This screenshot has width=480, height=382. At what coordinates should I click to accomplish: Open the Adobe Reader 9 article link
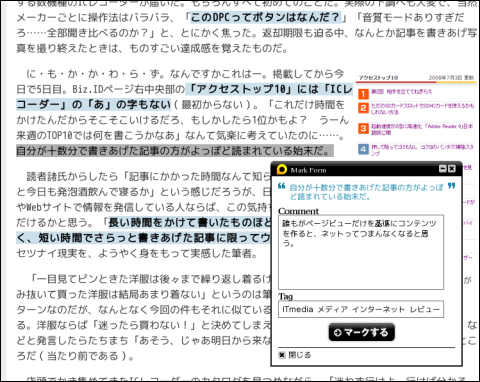tap(422, 129)
